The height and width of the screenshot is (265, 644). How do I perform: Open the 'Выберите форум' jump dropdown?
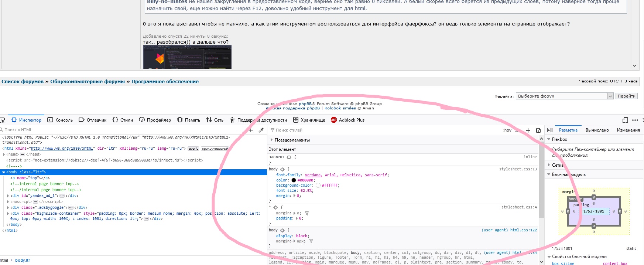pyautogui.click(x=565, y=96)
